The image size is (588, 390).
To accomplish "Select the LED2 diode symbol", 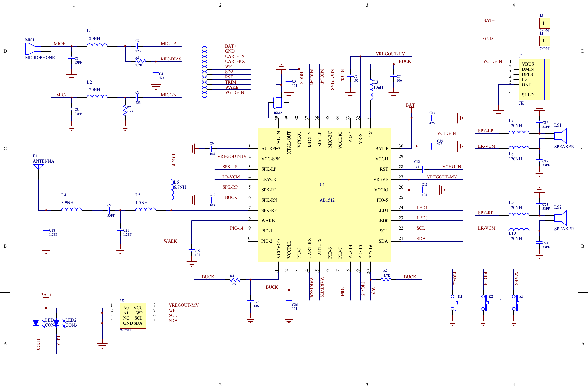I will tap(57, 323).
